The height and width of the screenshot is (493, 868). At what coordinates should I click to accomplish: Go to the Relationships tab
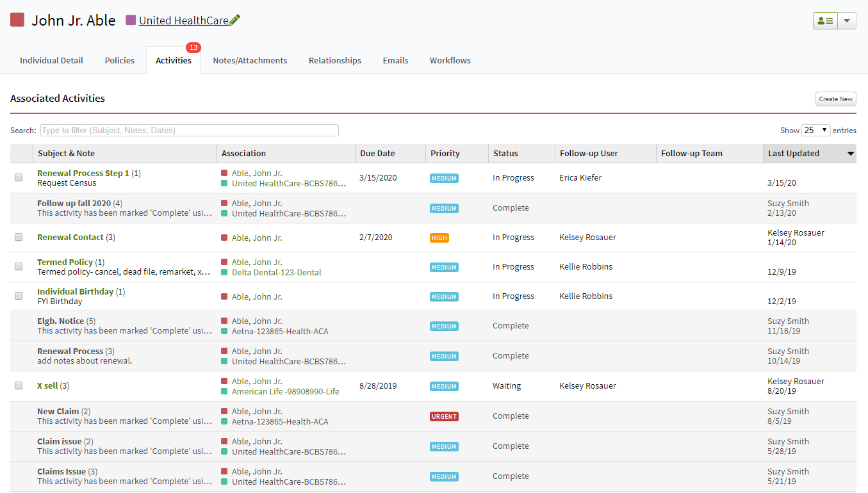pos(335,60)
